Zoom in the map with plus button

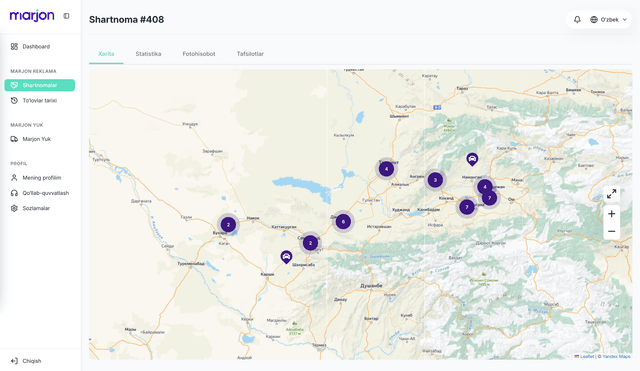point(611,214)
